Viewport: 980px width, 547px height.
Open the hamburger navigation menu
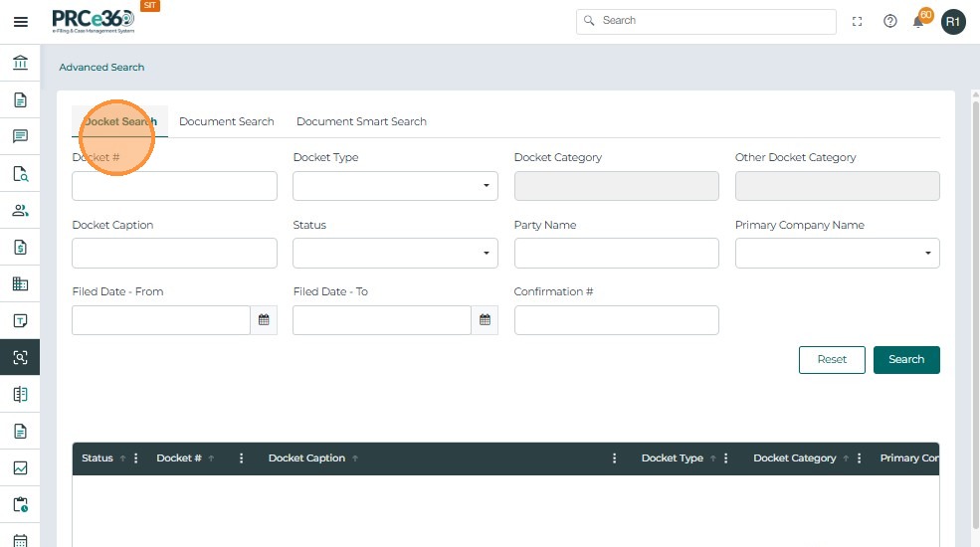coord(20,21)
